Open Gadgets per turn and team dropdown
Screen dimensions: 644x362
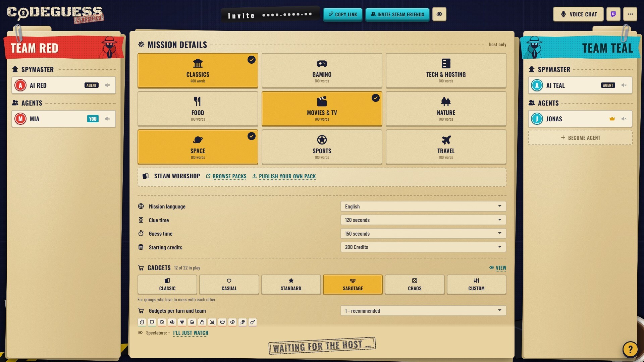tap(423, 311)
